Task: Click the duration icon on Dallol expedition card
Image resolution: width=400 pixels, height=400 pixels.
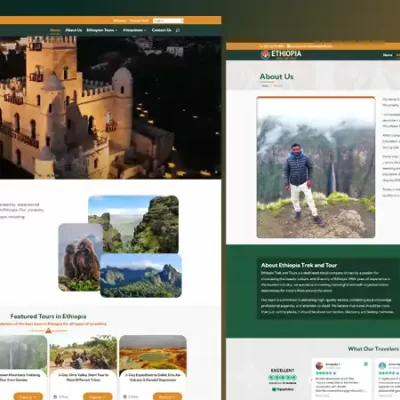Action: click(x=125, y=397)
